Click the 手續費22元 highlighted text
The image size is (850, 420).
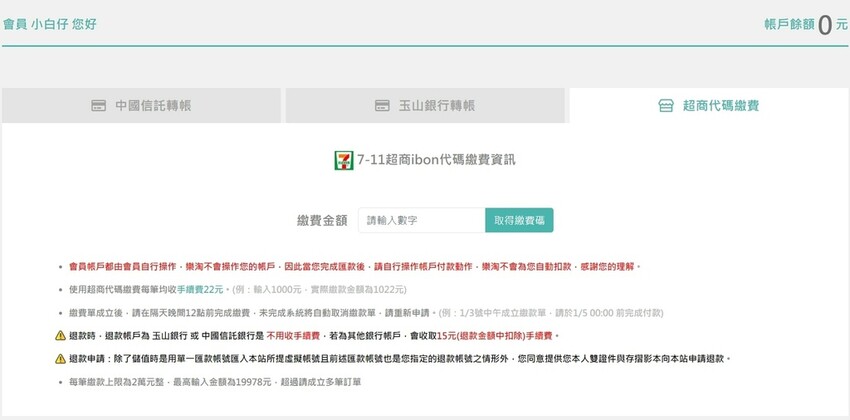click(x=200, y=289)
